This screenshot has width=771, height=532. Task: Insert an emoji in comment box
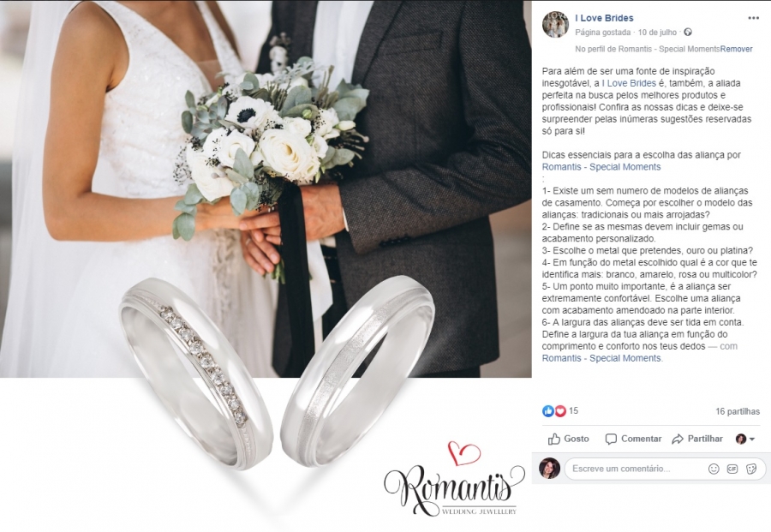(714, 469)
